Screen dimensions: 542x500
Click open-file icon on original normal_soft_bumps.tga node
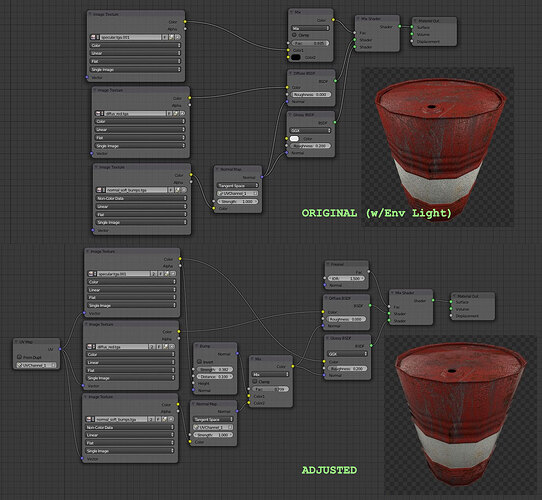177,190
